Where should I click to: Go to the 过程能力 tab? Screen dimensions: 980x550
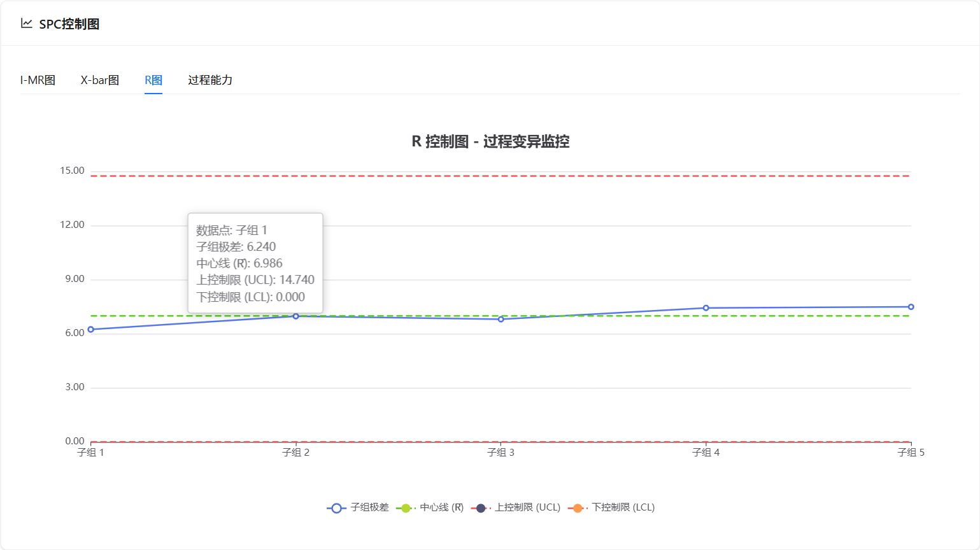(210, 80)
